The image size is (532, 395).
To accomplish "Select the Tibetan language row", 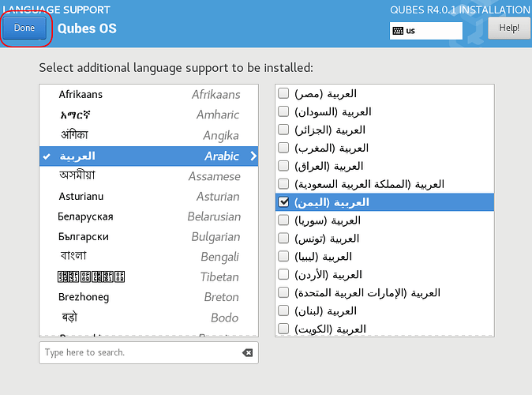I will (148, 276).
